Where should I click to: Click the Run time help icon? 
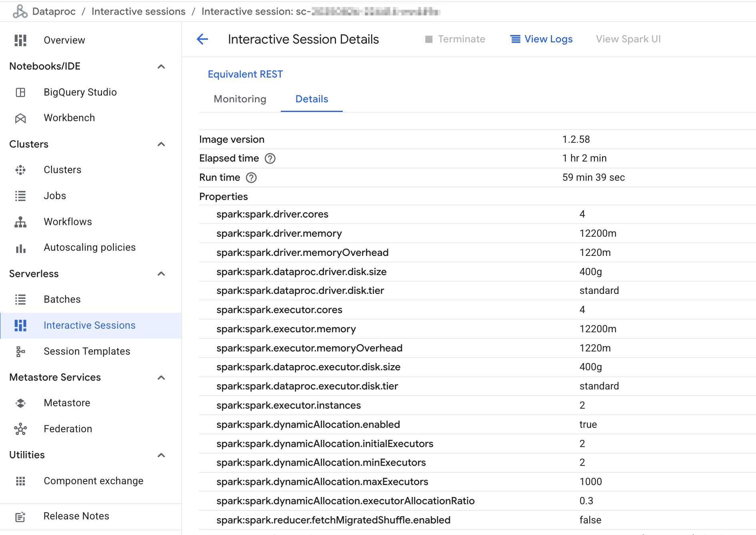pos(251,178)
